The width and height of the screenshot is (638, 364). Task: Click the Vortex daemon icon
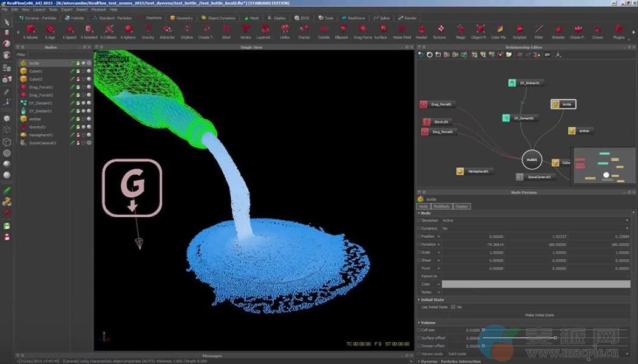pyautogui.click(x=245, y=29)
